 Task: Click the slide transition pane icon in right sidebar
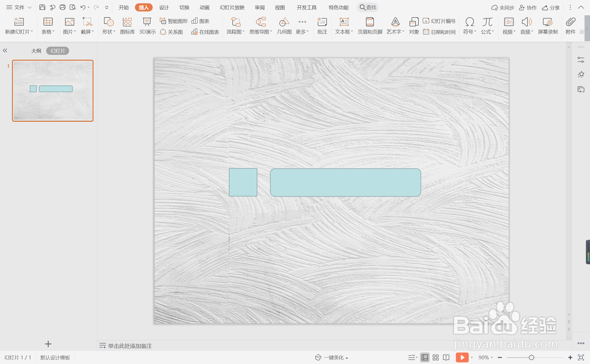click(581, 89)
